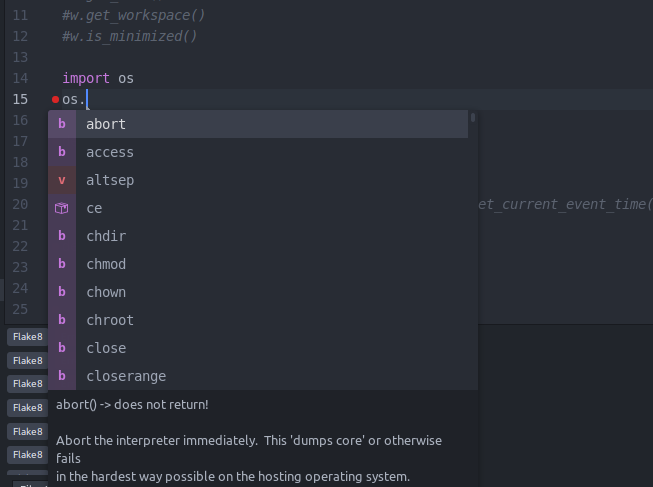The image size is (653, 487).
Task: Click the fifth Flake8 linter badge
Action: (x=27, y=431)
